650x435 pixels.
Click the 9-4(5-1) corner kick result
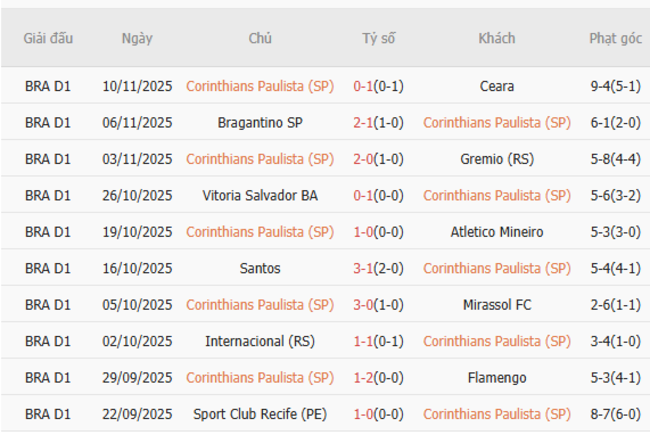(x=615, y=86)
